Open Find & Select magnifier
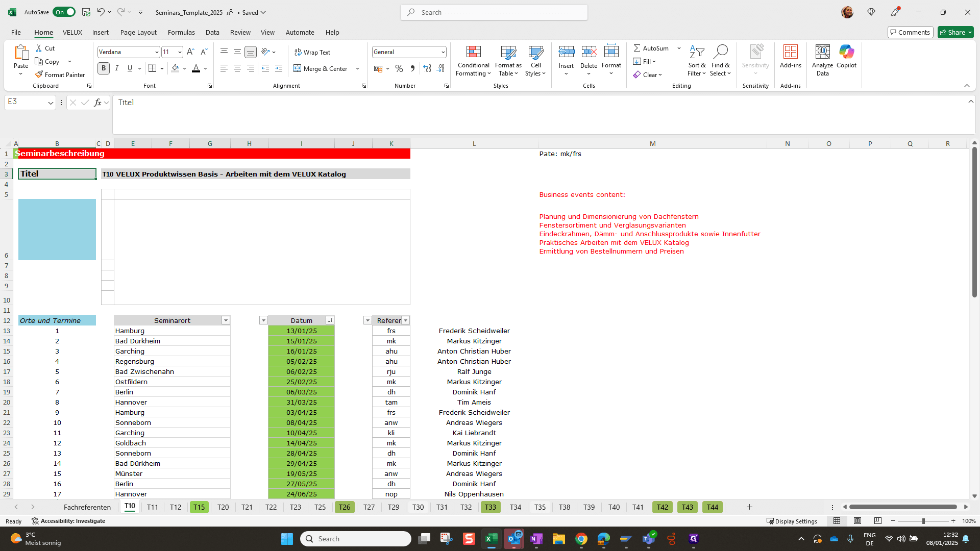Screen dimensions: 980x551 (x=720, y=61)
